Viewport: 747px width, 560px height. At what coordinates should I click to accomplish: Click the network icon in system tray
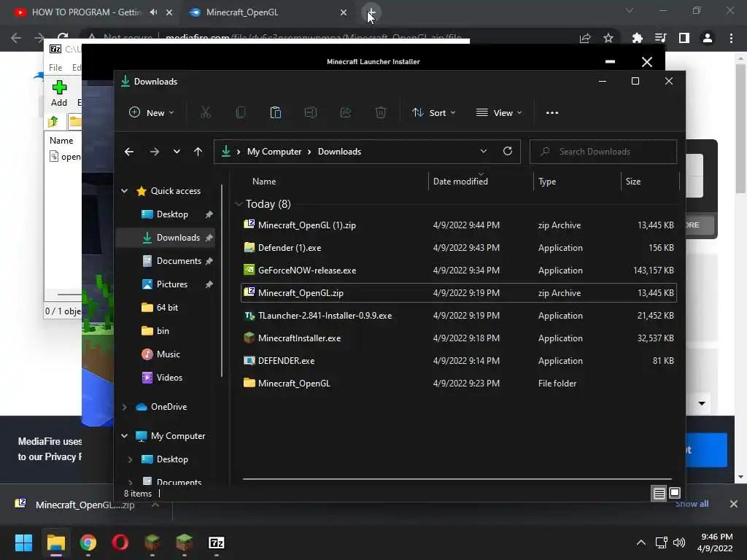coord(661,542)
